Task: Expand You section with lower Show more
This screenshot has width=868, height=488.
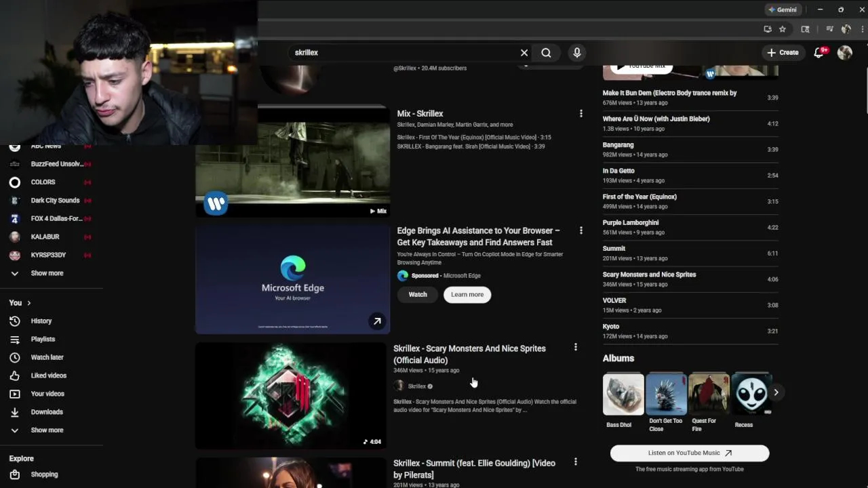Action: pyautogui.click(x=47, y=430)
